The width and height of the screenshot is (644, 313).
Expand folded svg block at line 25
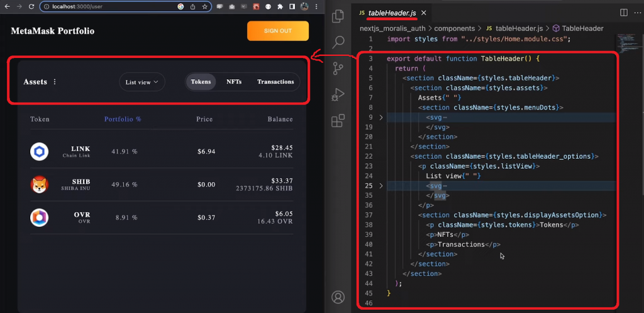380,186
